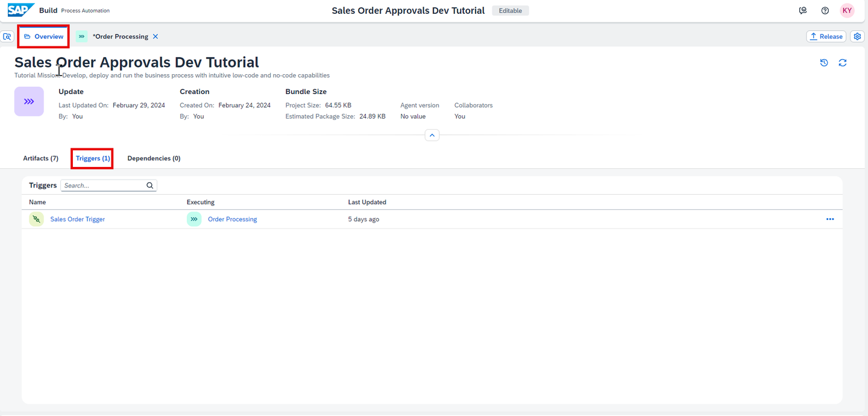
Task: Select the Dependencies (0) tab
Action: pos(154,159)
